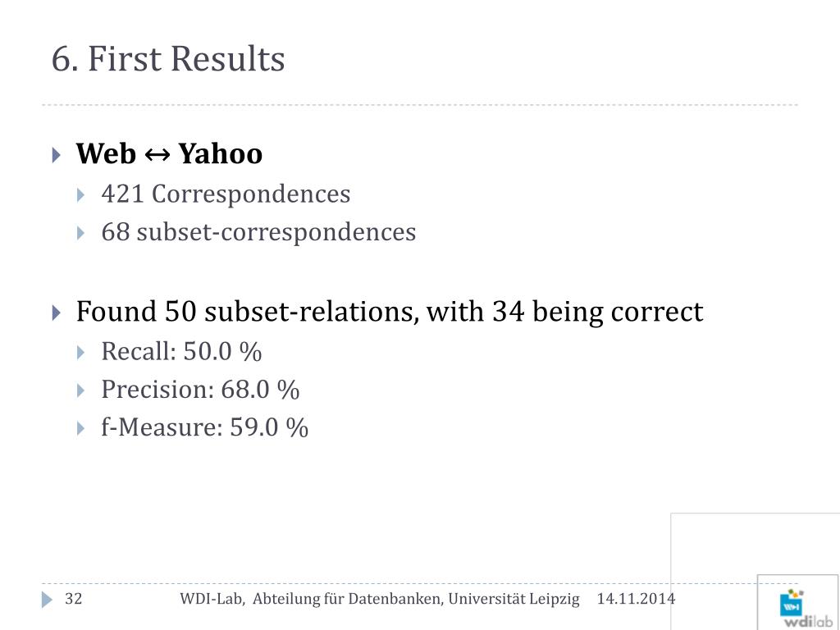Image resolution: width=840 pixels, height=630 pixels.
Task: Click the Precision: 68.0 % line
Action: tap(200, 390)
